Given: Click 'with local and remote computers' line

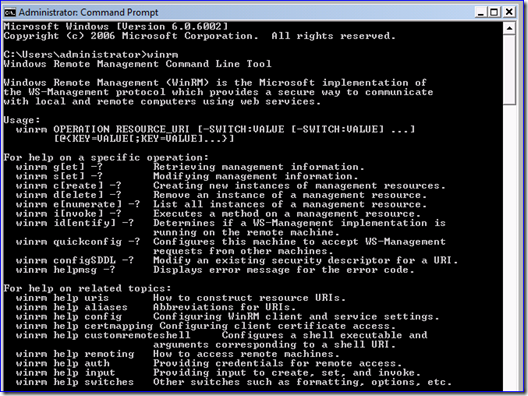Looking at the screenshot, I should (162, 102).
